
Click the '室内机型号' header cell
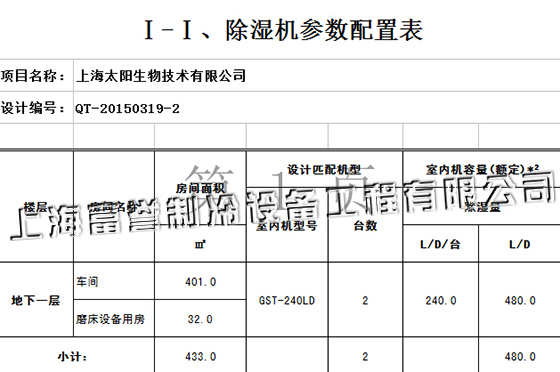pyautogui.click(x=287, y=225)
